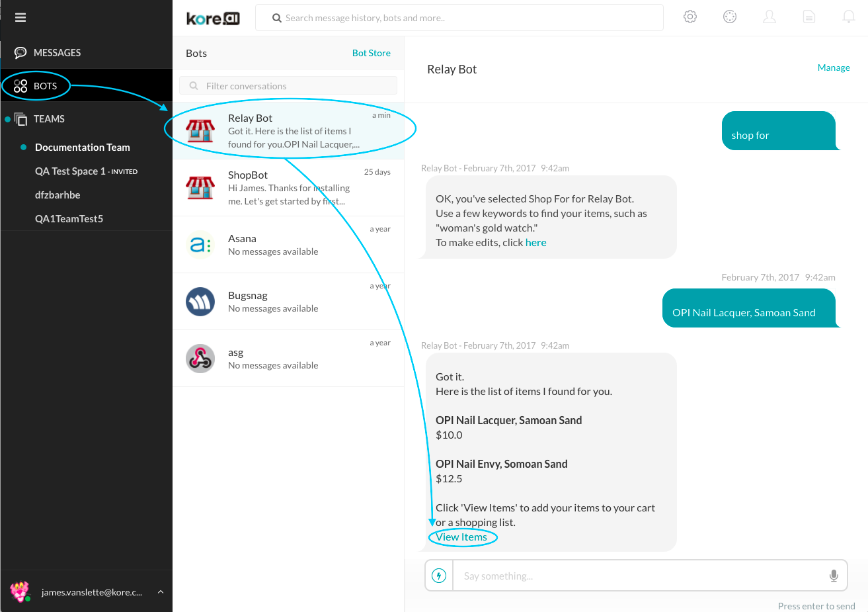The height and width of the screenshot is (612, 868).
Task: Open the user profile icon
Action: coord(769,17)
